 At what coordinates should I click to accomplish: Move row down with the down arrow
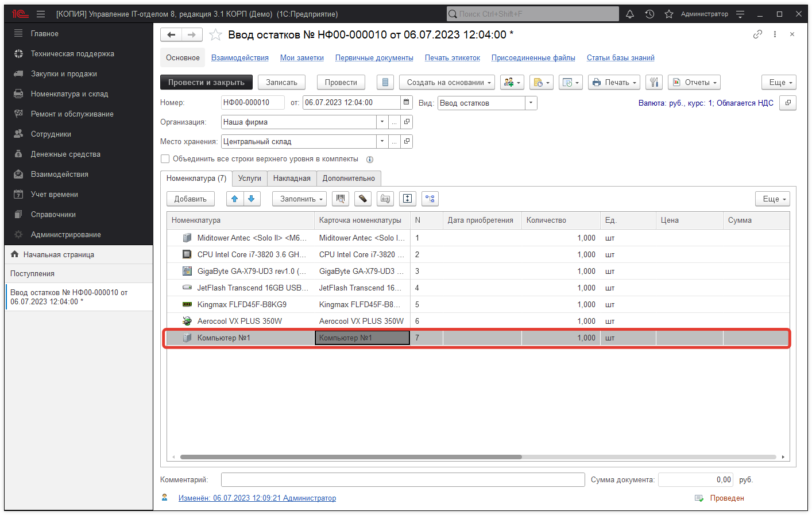252,199
